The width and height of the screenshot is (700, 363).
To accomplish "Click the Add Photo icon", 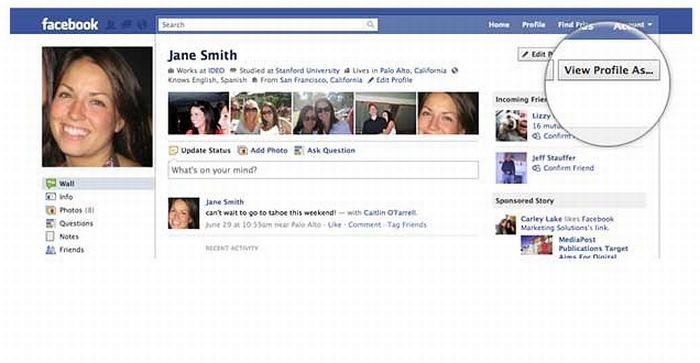I will pyautogui.click(x=242, y=150).
